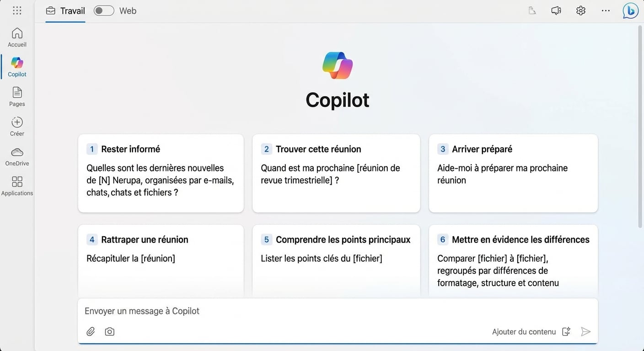Open the more options ellipsis menu
Screen dimensions: 644x351
click(x=606, y=10)
